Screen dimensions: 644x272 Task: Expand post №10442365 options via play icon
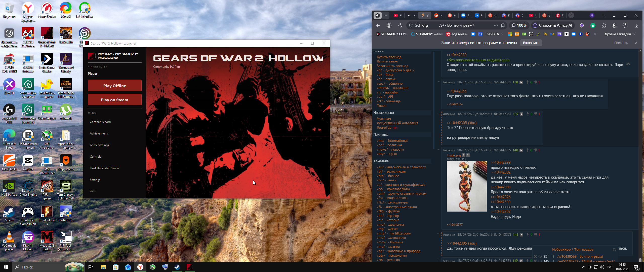pos(521,82)
